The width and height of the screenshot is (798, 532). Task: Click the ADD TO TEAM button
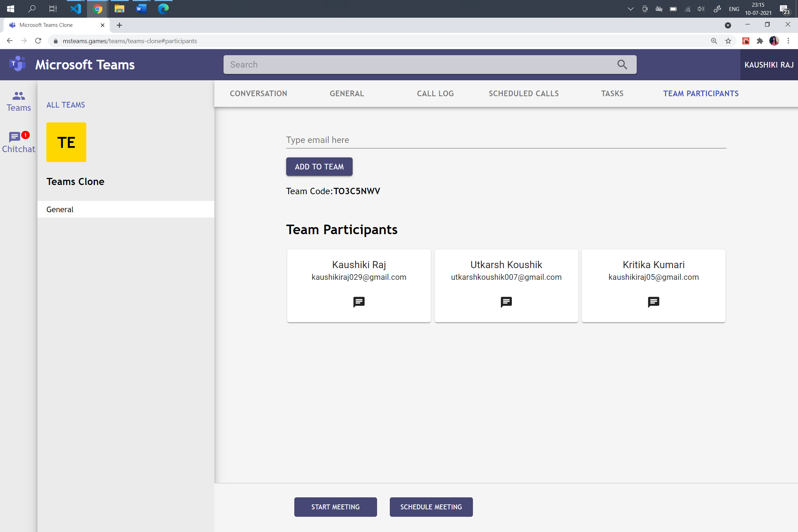point(319,167)
